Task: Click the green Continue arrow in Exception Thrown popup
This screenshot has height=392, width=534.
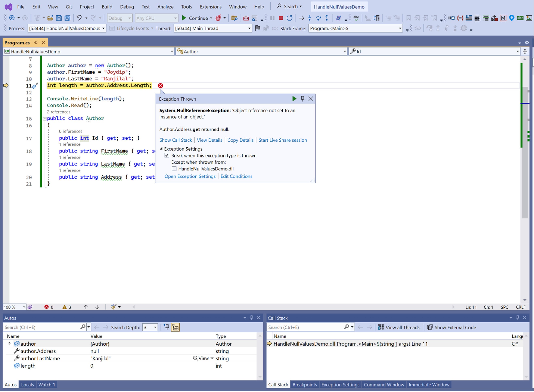Action: [294, 99]
